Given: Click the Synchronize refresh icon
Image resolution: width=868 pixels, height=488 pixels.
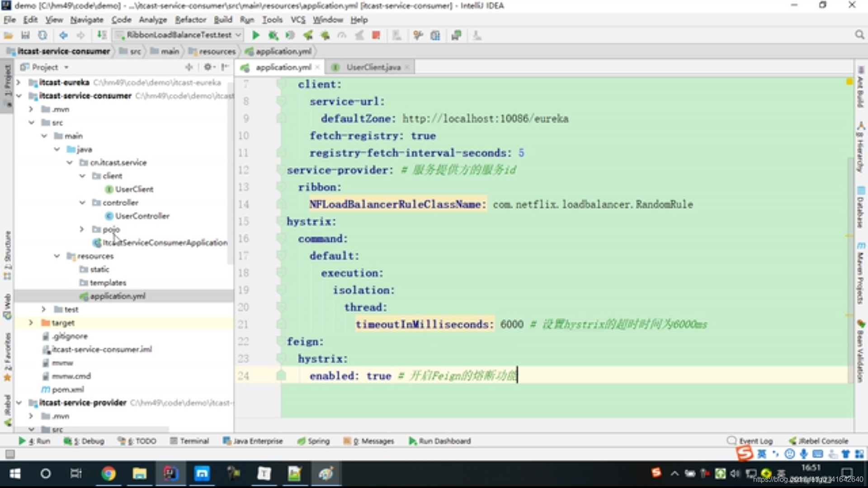Looking at the screenshot, I should (x=42, y=35).
